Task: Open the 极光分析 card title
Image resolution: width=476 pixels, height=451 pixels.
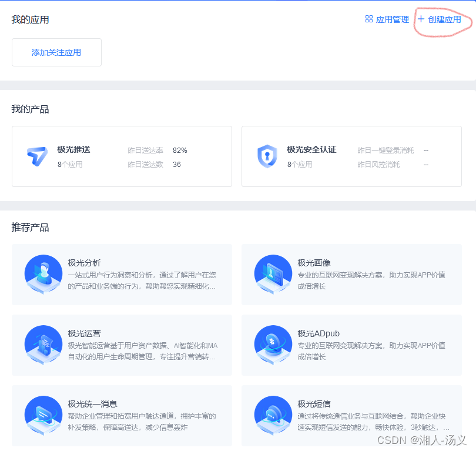Action: (84, 263)
